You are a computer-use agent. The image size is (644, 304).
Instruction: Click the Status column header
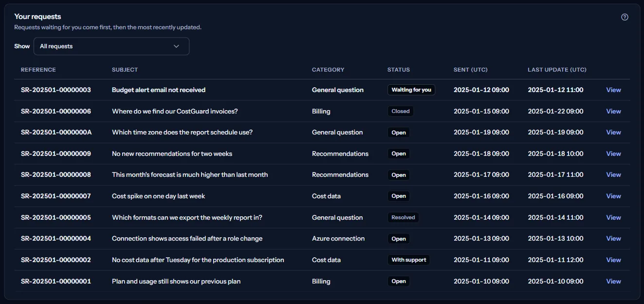coord(399,70)
